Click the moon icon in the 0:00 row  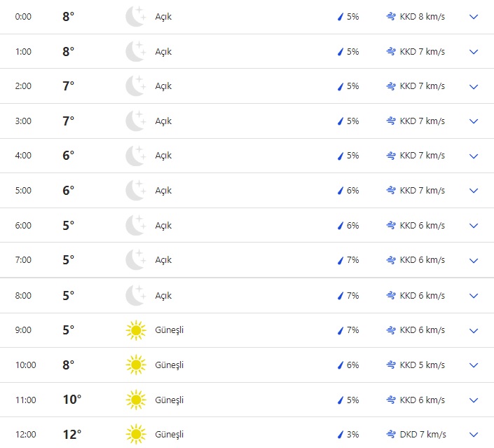pos(135,16)
